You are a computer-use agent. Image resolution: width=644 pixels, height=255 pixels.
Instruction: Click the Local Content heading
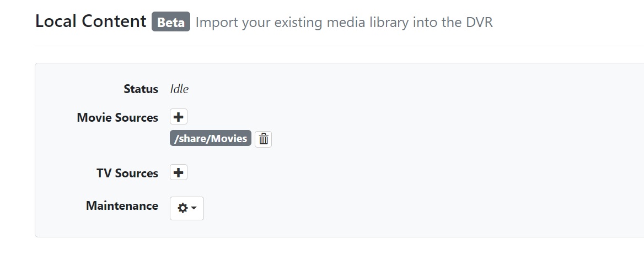pos(90,21)
